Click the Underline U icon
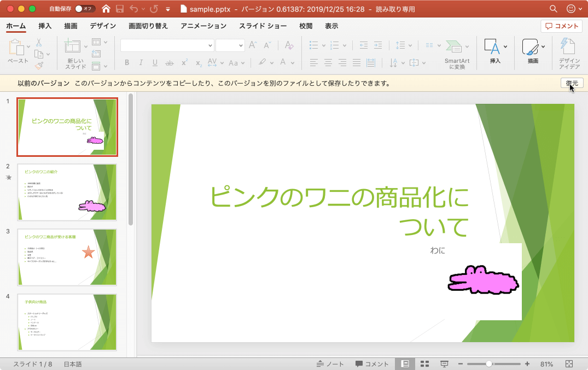This screenshot has height=370, width=588. pos(155,63)
